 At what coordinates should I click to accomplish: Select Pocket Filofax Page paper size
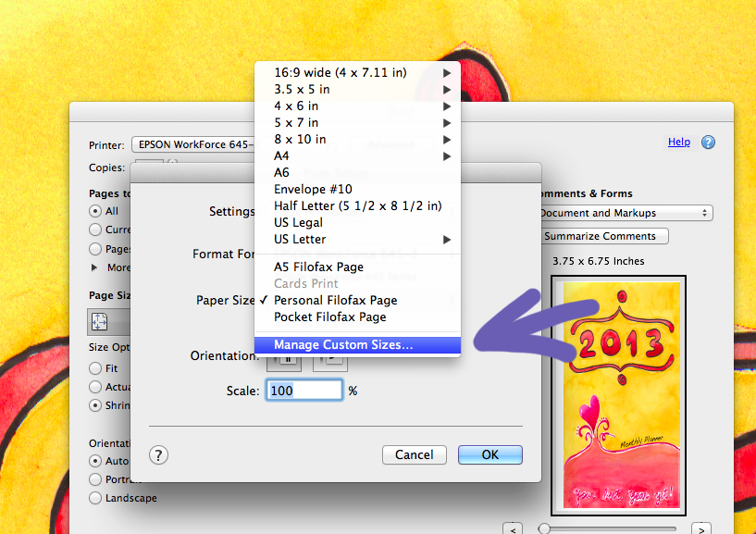pyautogui.click(x=329, y=317)
